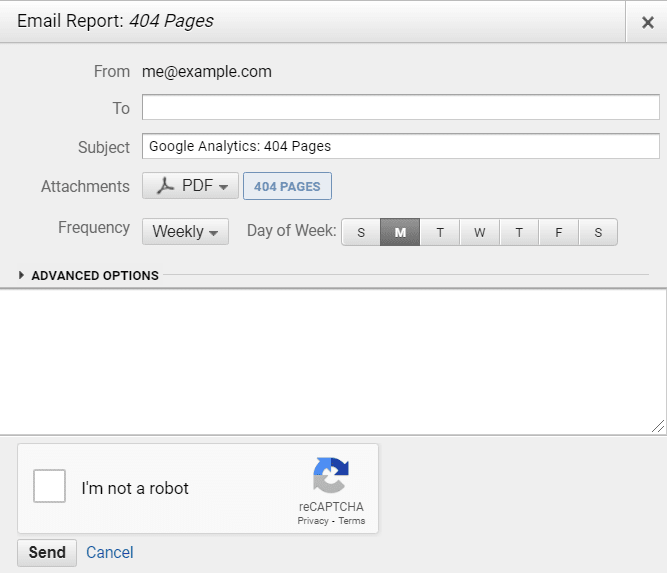
Task: Select Monday (M) day toggle
Action: (x=400, y=232)
